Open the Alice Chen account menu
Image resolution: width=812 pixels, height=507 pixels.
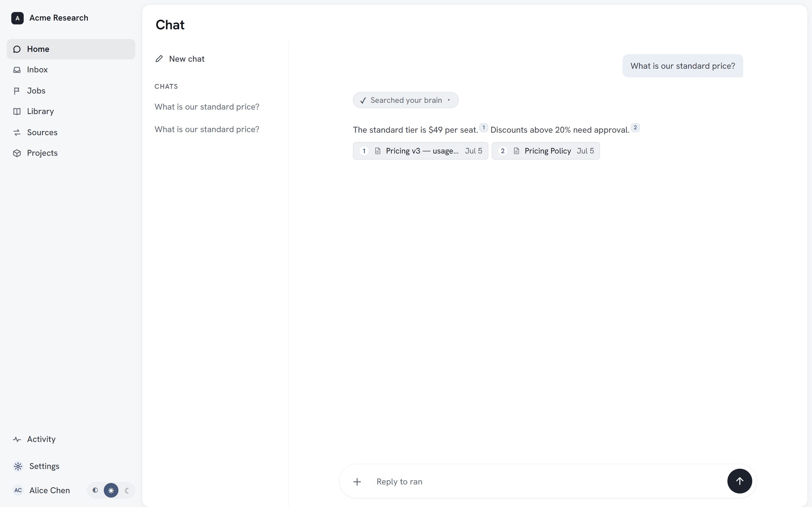pos(42,490)
